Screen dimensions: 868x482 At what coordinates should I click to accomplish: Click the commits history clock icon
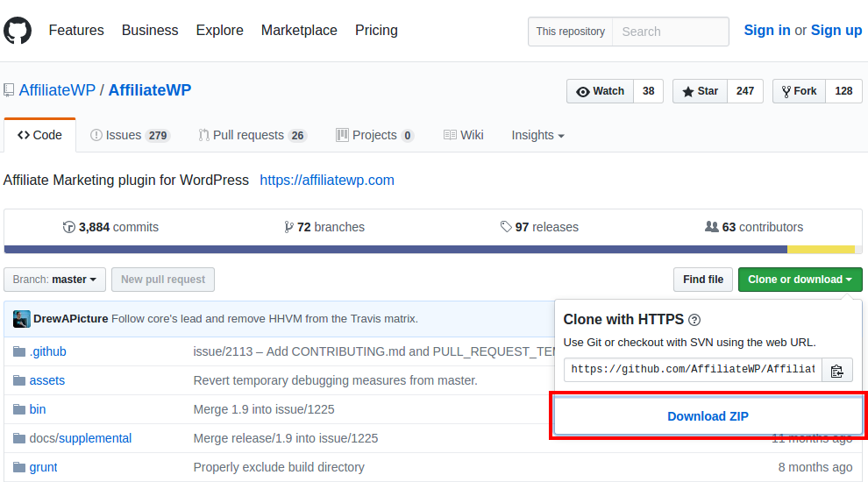click(68, 227)
